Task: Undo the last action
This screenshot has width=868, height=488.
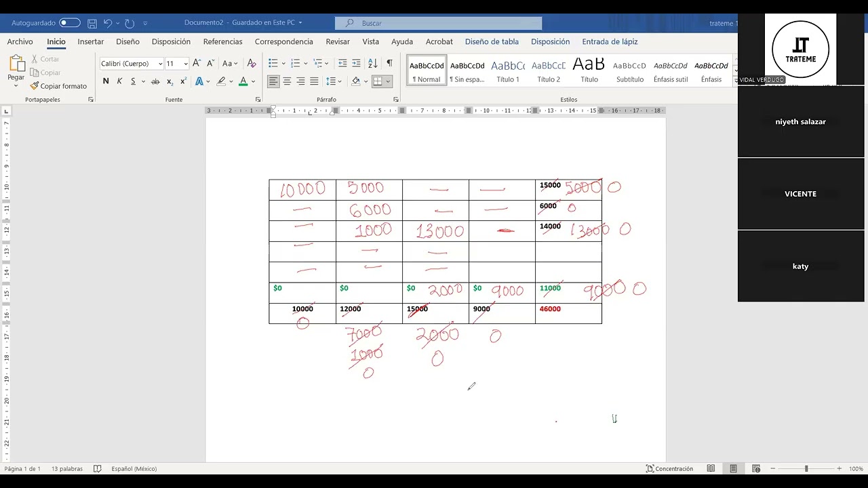Action: (x=108, y=23)
